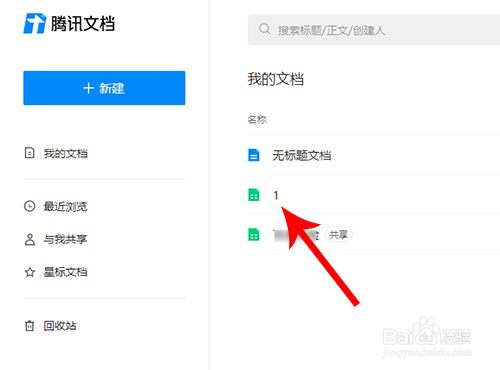Click the person icon for 与我共享
Image resolution: width=500 pixels, height=370 pixels.
pos(30,239)
